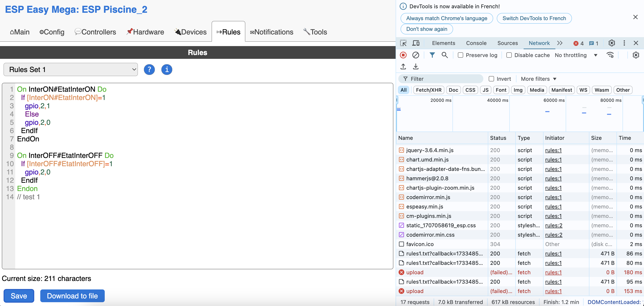Open the Rules Set 1 dropdown

(x=71, y=70)
